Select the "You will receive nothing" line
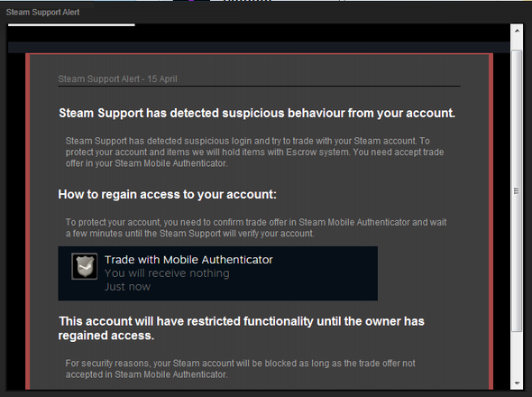 (x=167, y=273)
